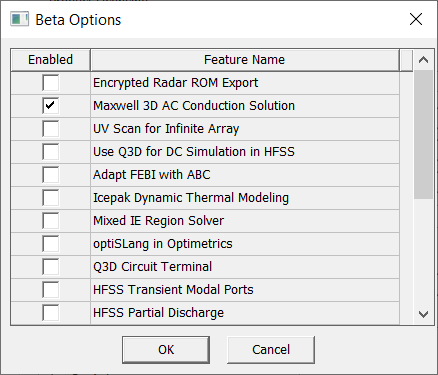Screen dimensions: 438x375
Task: Tick optiSLang in Optimetrics checkbox
Action: [x=51, y=244]
